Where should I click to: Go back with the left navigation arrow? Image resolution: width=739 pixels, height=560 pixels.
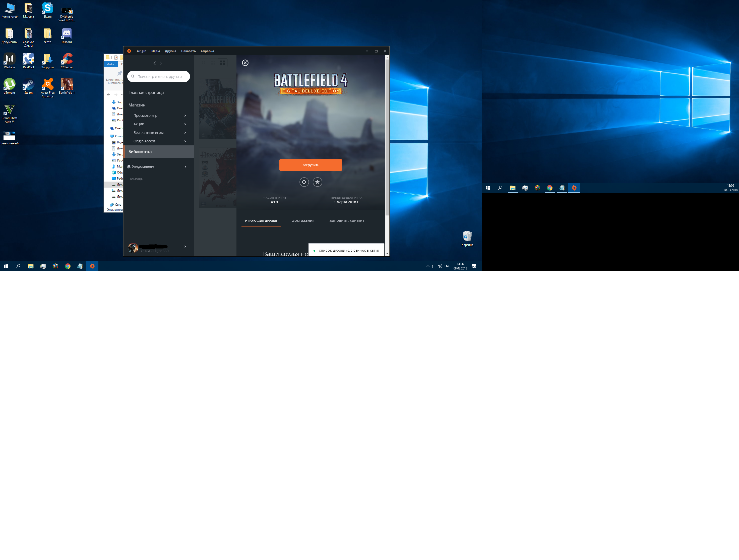point(154,63)
